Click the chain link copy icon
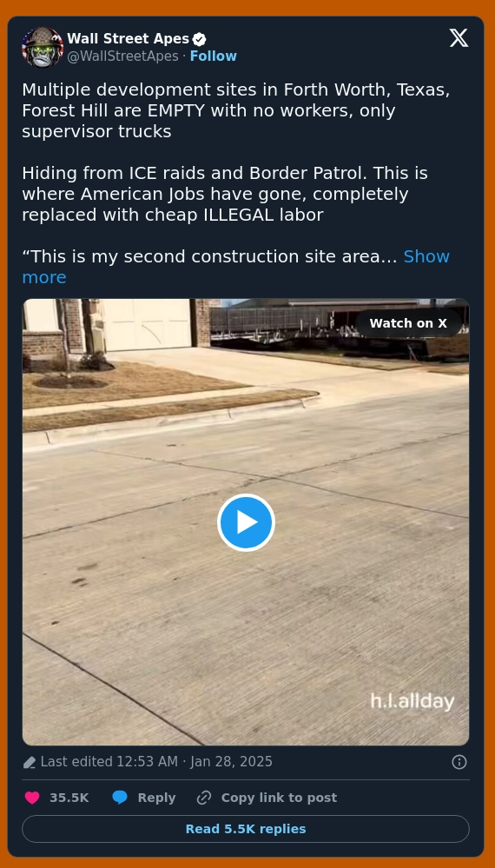Viewport: 495px width, 868px height. pyautogui.click(x=204, y=798)
